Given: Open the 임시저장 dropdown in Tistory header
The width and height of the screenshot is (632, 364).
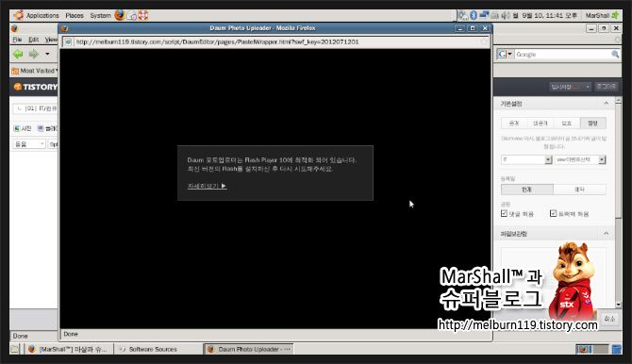Looking at the screenshot, I should 570,87.
